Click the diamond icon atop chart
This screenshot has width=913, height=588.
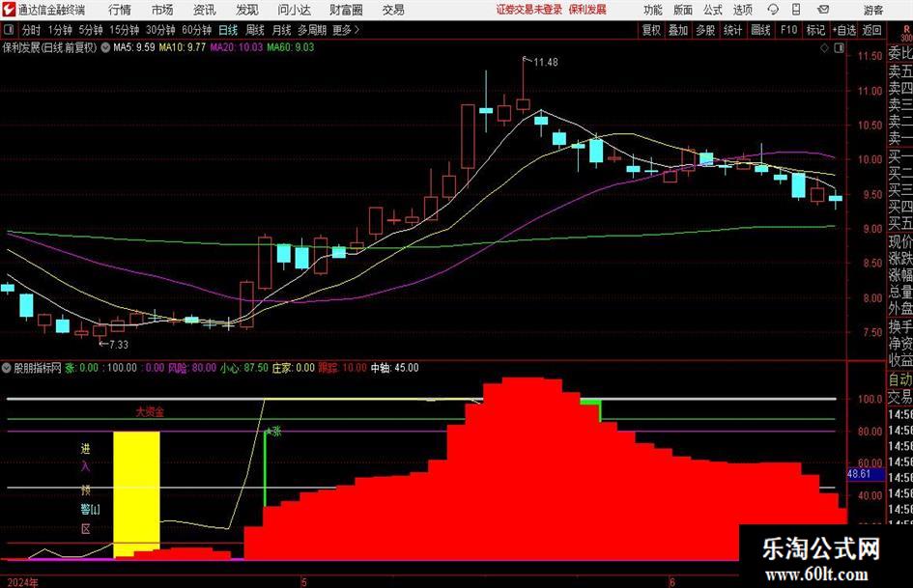pos(824,48)
